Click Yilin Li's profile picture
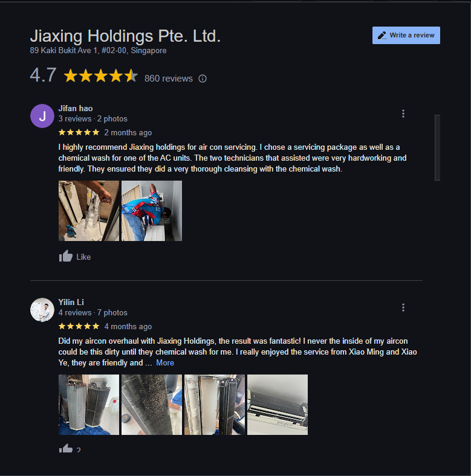This screenshot has height=476, width=471. (x=42, y=310)
